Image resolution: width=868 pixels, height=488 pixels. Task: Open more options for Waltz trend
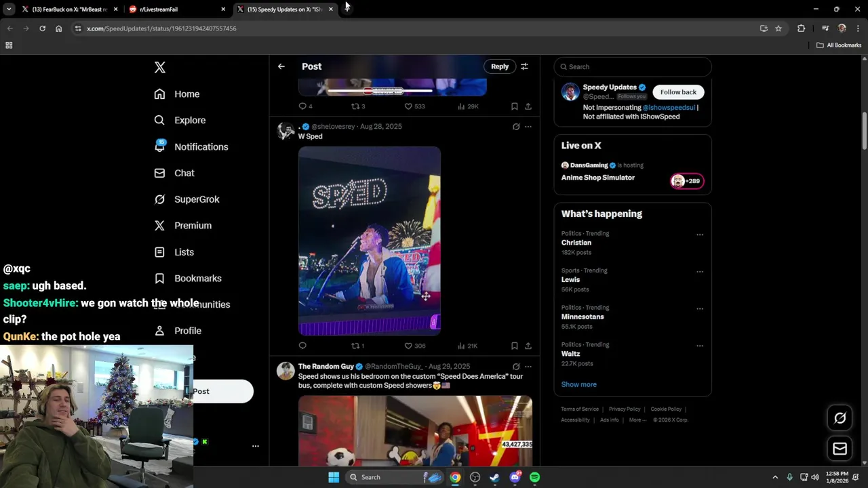700,346
